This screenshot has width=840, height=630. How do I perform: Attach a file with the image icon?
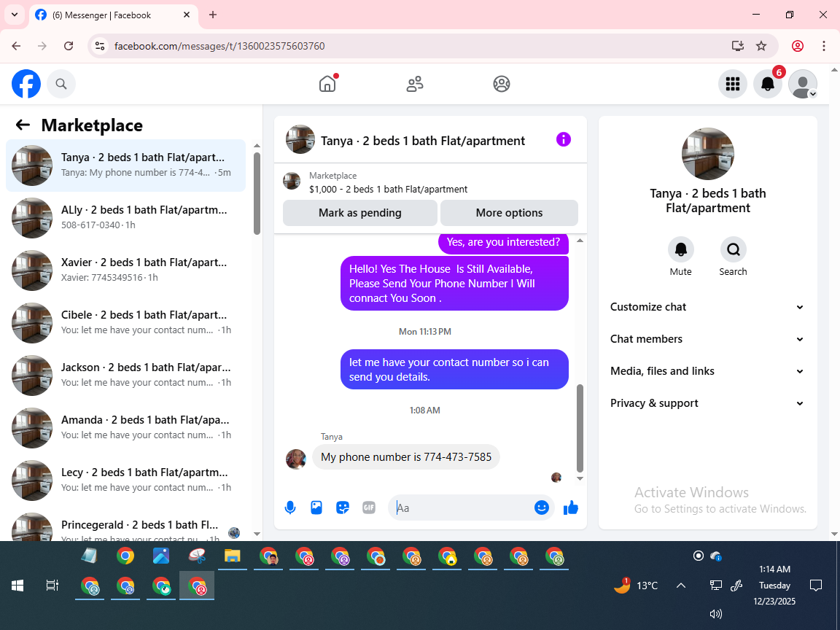(x=316, y=507)
